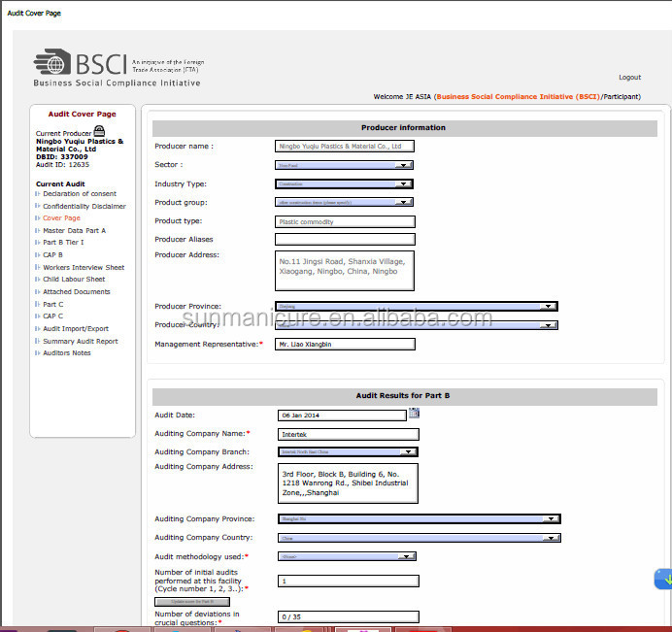The image size is (672, 632).
Task: Click the Management Representative field
Action: point(345,344)
